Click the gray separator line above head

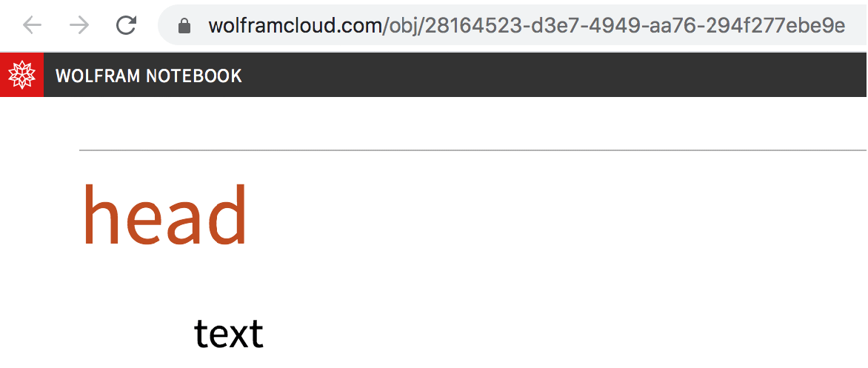click(473, 150)
